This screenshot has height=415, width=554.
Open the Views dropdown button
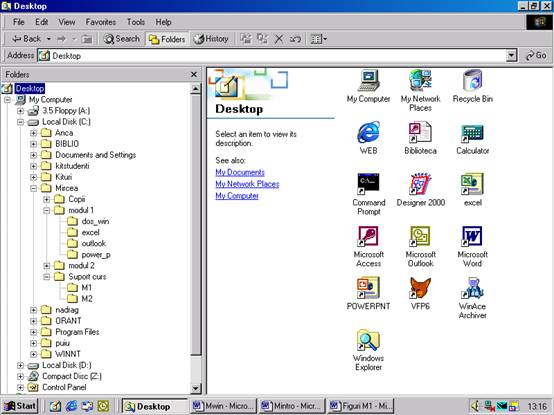[x=318, y=39]
